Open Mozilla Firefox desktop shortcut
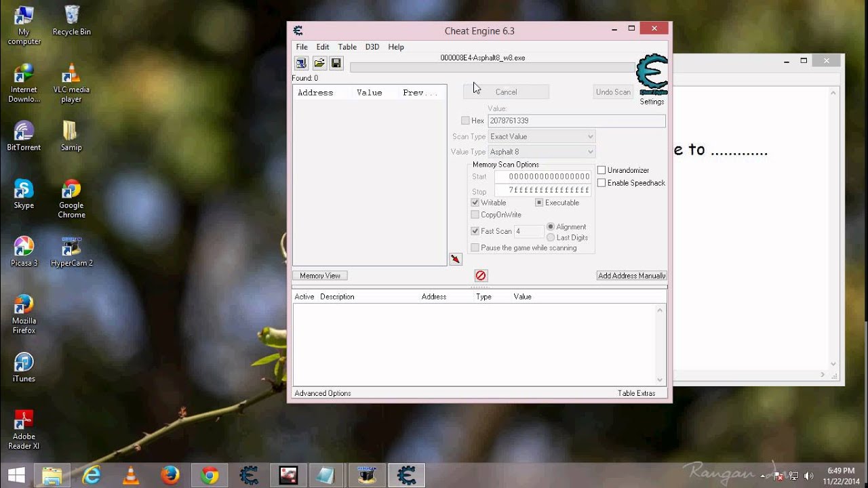868x488 pixels. pyautogui.click(x=24, y=314)
